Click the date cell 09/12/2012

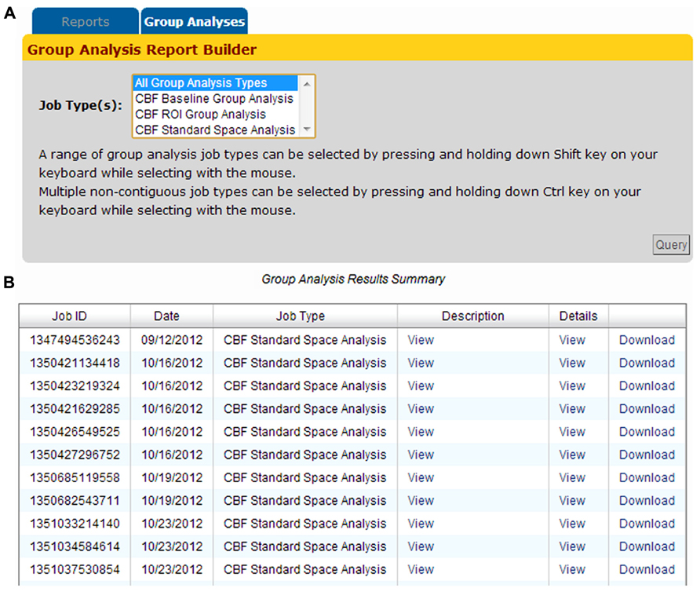(x=172, y=340)
